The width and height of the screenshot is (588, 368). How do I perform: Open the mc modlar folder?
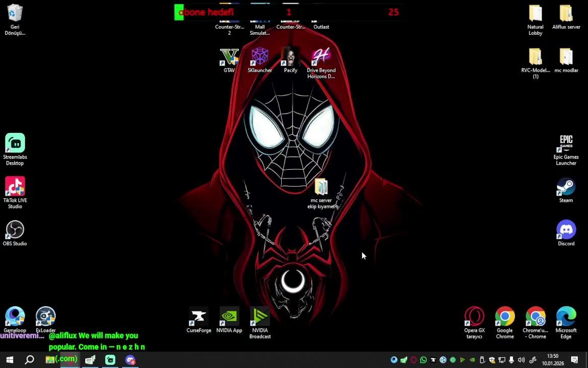tap(566, 60)
